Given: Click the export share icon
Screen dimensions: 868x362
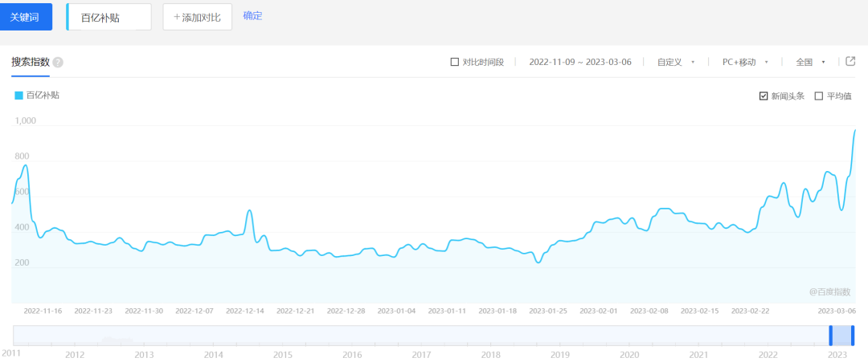Looking at the screenshot, I should pyautogui.click(x=850, y=62).
